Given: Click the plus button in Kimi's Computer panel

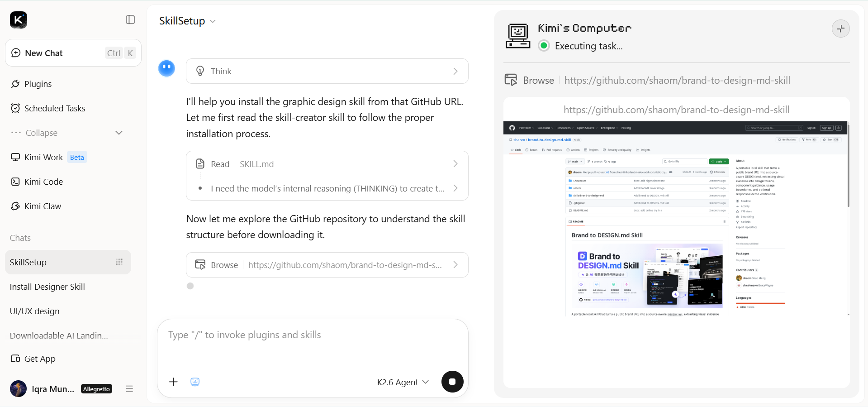Looking at the screenshot, I should pos(841,29).
